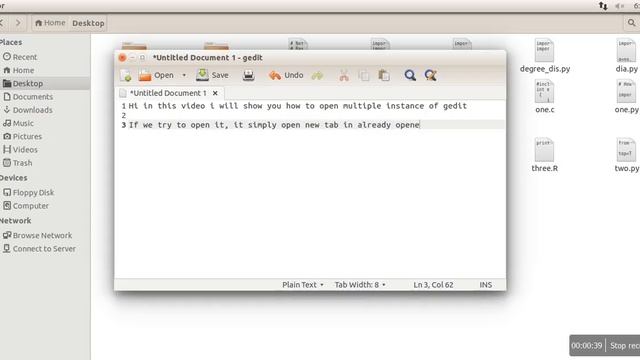
Task: Click line 3 starting with 'If we try'
Action: [274, 125]
